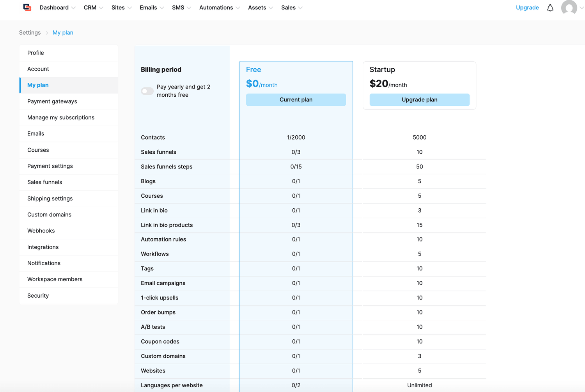Viewport: 585px width, 392px height.
Task: Open the user avatar menu
Action: [569, 7]
